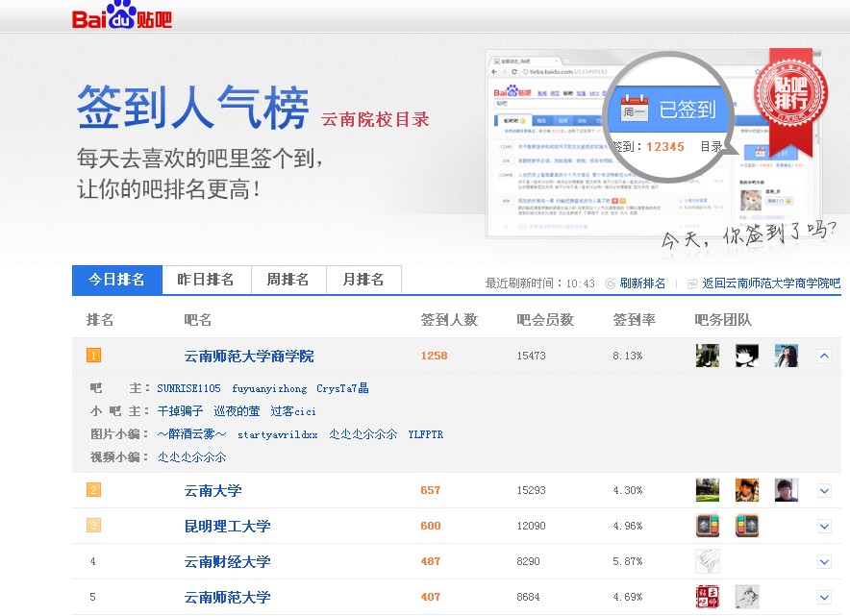The image size is (850, 616).
Task: Open the 昆明理工大学 bar link
Action: pos(227,526)
